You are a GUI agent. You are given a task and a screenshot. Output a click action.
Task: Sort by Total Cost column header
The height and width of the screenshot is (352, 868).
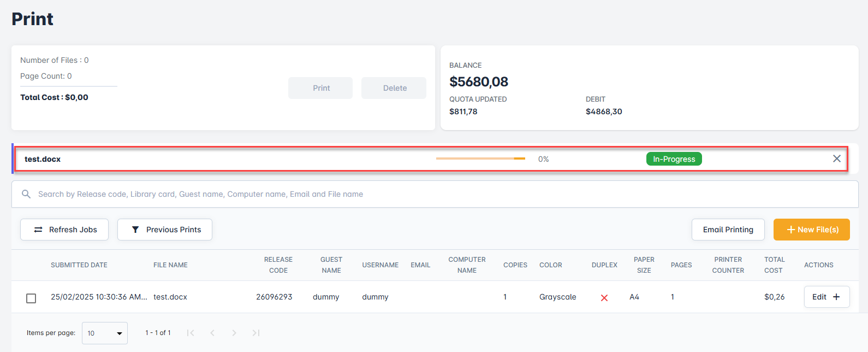(x=774, y=265)
